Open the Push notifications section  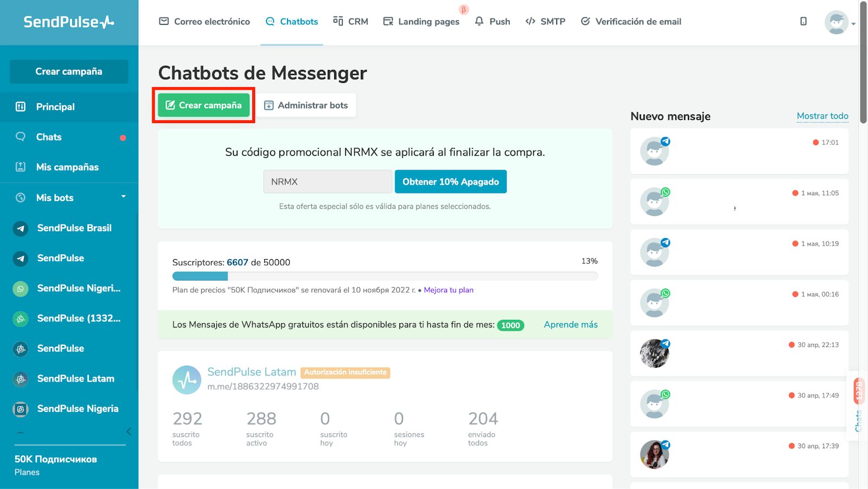coord(493,22)
